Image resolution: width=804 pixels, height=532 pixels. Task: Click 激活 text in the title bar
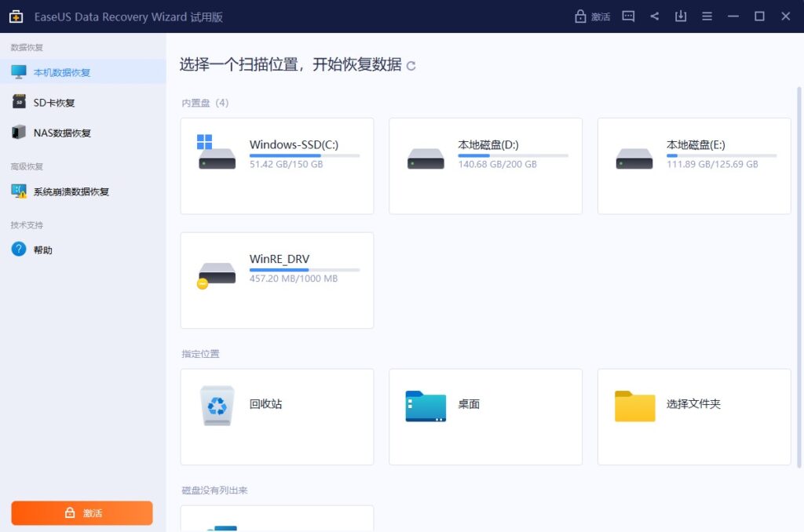(601, 17)
